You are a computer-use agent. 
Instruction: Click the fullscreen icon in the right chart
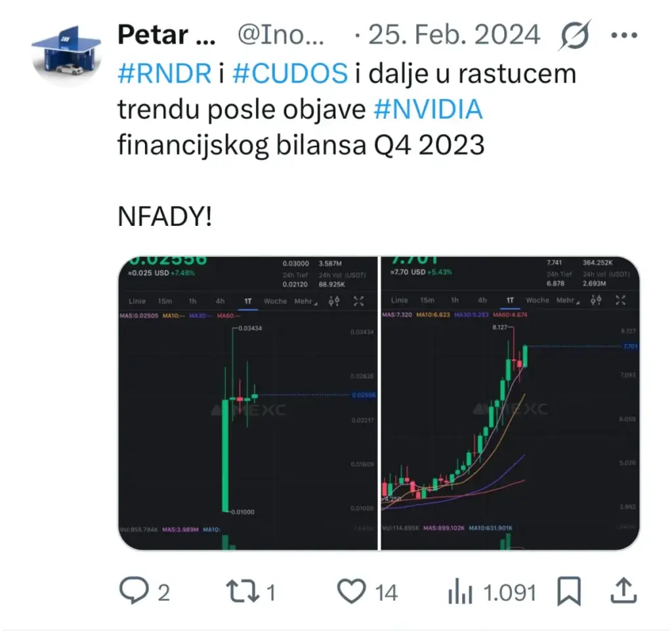[621, 301]
